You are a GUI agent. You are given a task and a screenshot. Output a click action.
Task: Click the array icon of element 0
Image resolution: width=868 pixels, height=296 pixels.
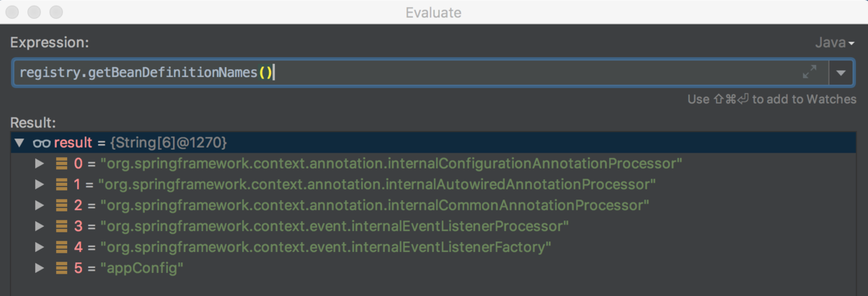click(62, 164)
